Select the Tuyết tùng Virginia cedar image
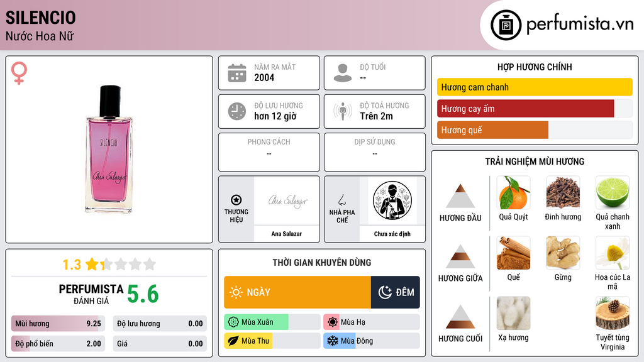The image size is (644, 362). tap(613, 314)
